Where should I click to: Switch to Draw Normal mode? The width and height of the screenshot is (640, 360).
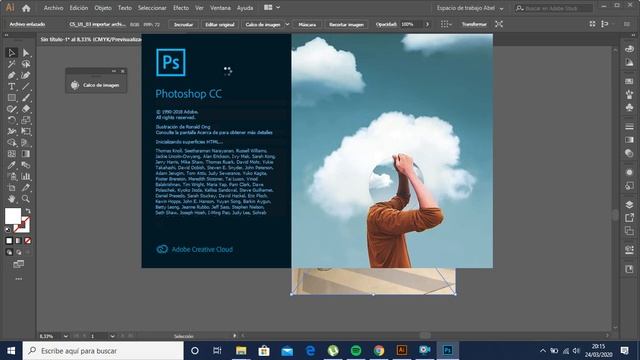coord(9,253)
